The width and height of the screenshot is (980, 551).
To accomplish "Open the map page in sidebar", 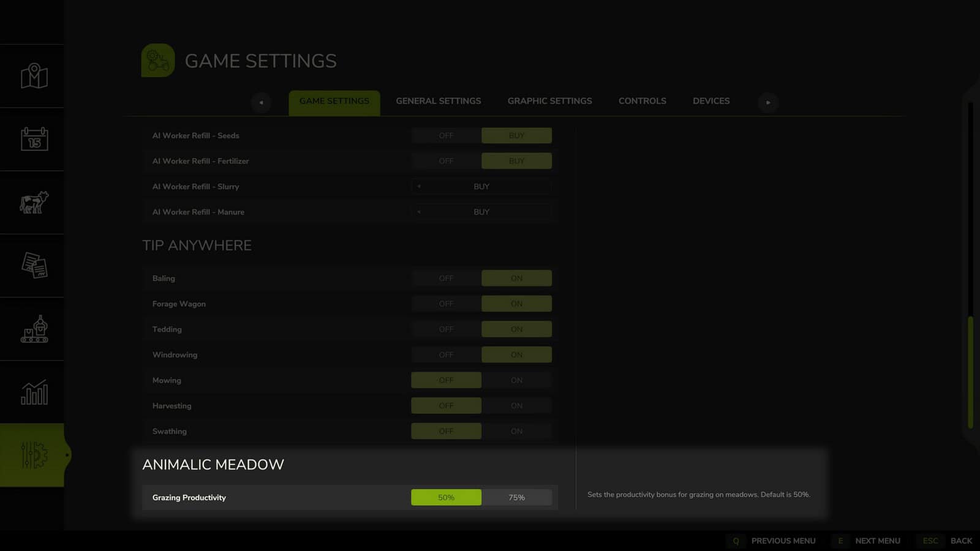I will (34, 76).
